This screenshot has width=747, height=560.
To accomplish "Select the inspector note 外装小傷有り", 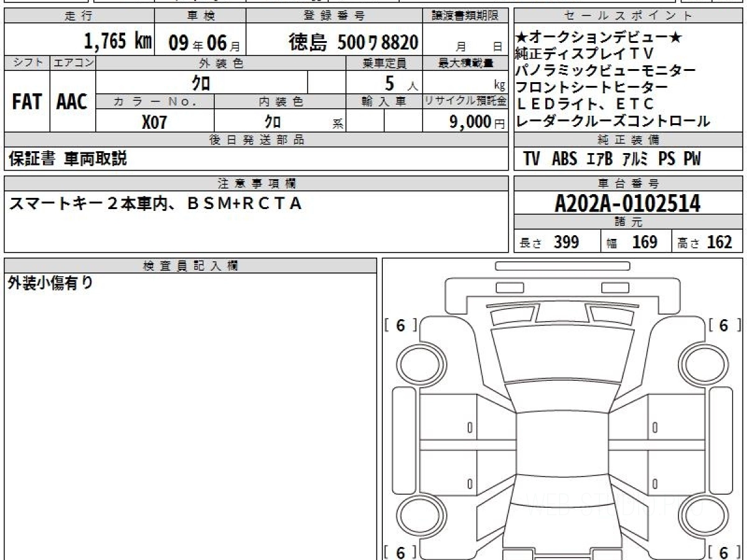I will [50, 283].
